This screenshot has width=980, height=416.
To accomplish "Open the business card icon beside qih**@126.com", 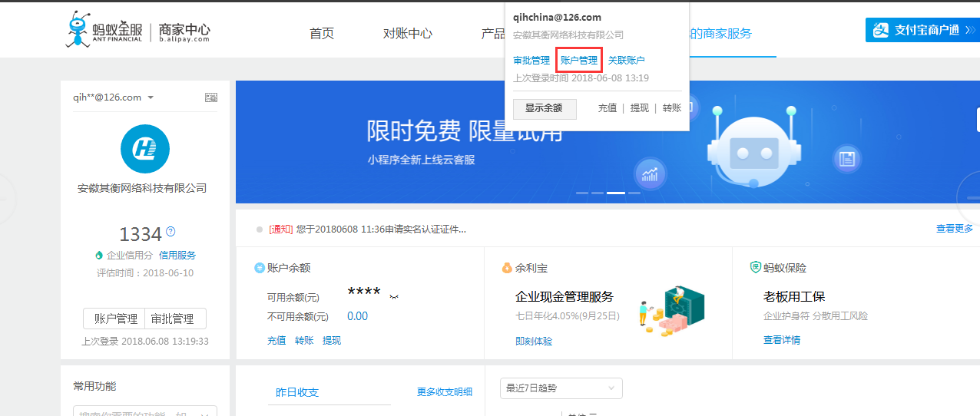I will tap(211, 97).
